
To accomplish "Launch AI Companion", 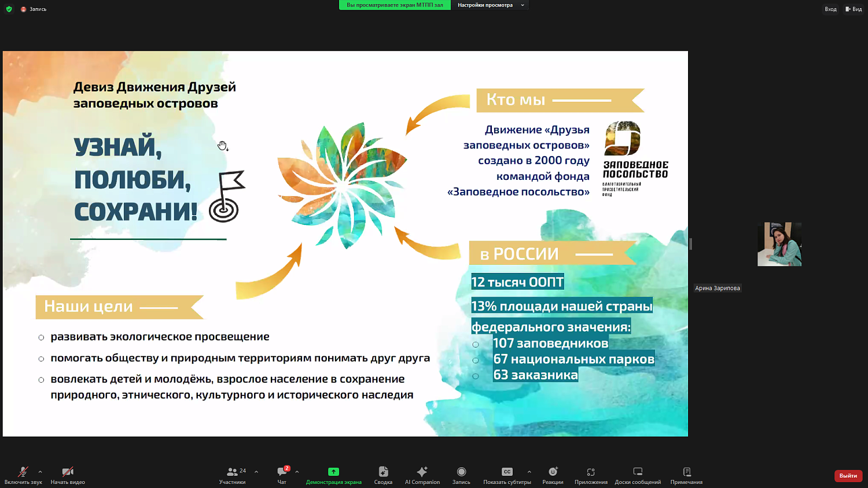I will coord(422,475).
